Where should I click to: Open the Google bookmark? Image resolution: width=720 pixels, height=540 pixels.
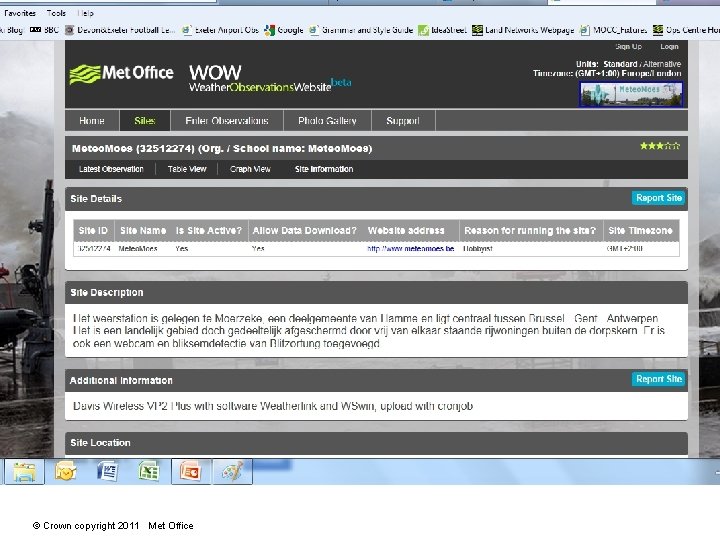point(284,30)
